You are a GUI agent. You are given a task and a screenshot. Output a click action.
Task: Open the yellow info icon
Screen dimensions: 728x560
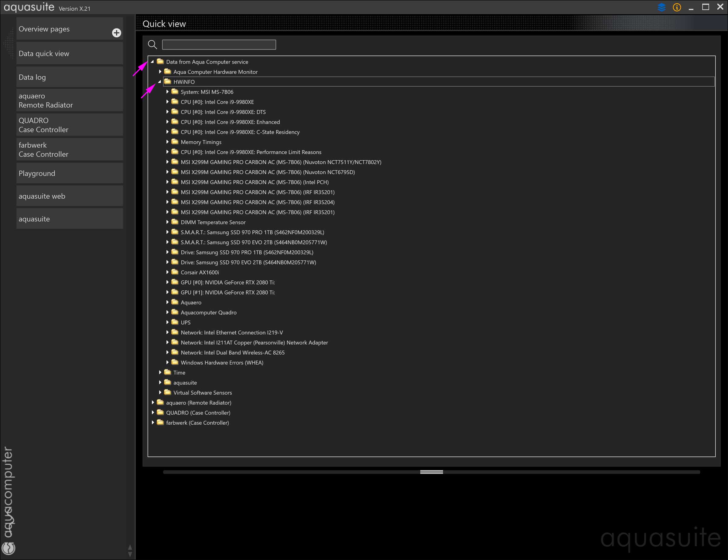(677, 7)
